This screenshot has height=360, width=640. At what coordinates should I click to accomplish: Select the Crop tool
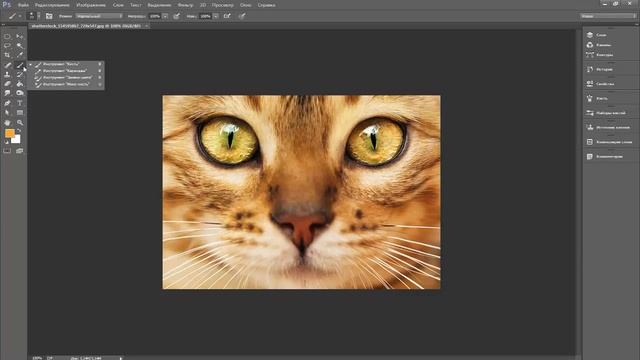point(7,55)
